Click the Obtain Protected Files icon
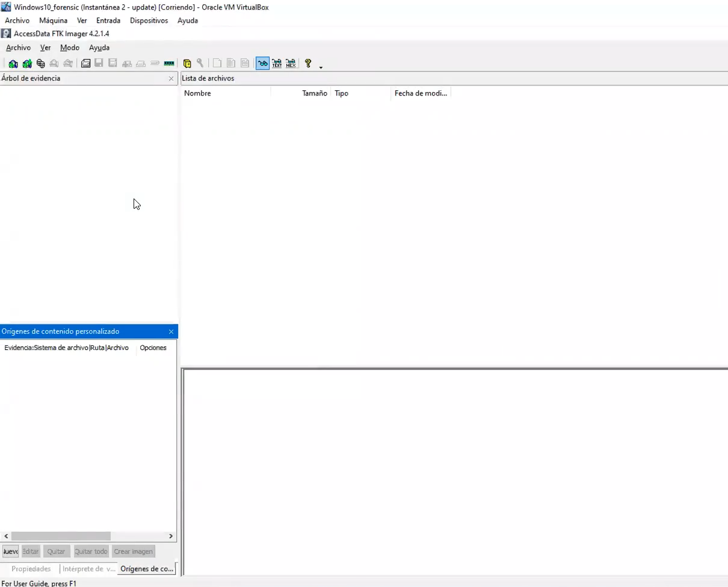Screen dimensions: 728x587 pyautogui.click(x=187, y=63)
